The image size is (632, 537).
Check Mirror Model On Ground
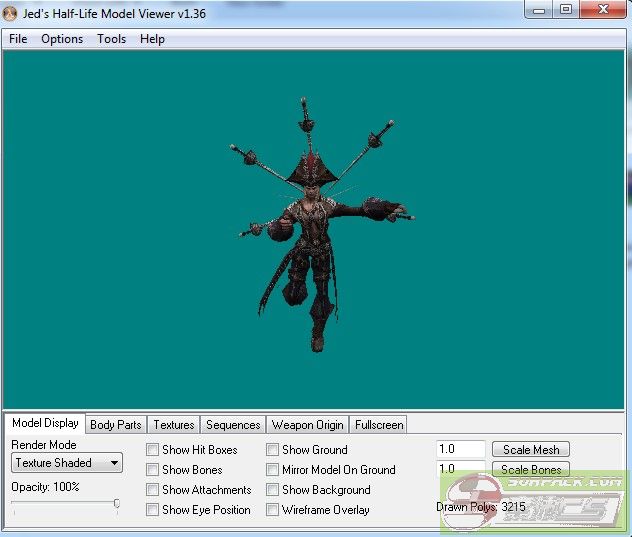(x=272, y=470)
